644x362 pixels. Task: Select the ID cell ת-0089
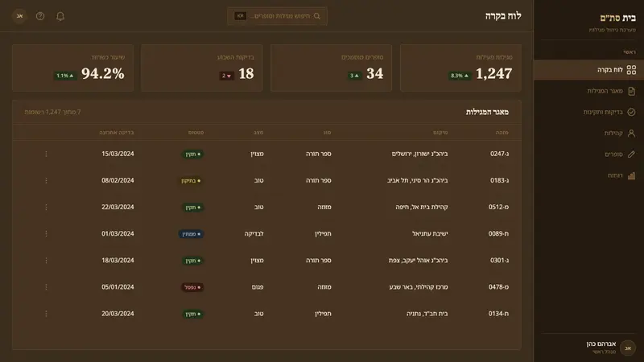[x=498, y=233]
